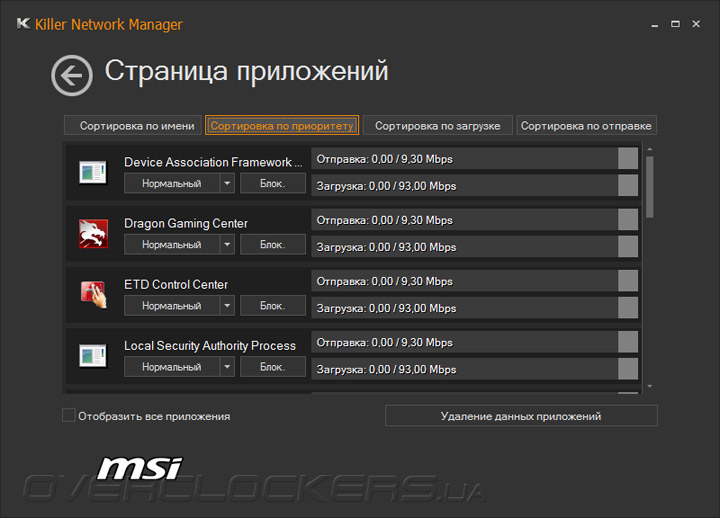
Task: Adjust 'Отправка' bar for Local Security Authority Process
Action: click(x=475, y=342)
